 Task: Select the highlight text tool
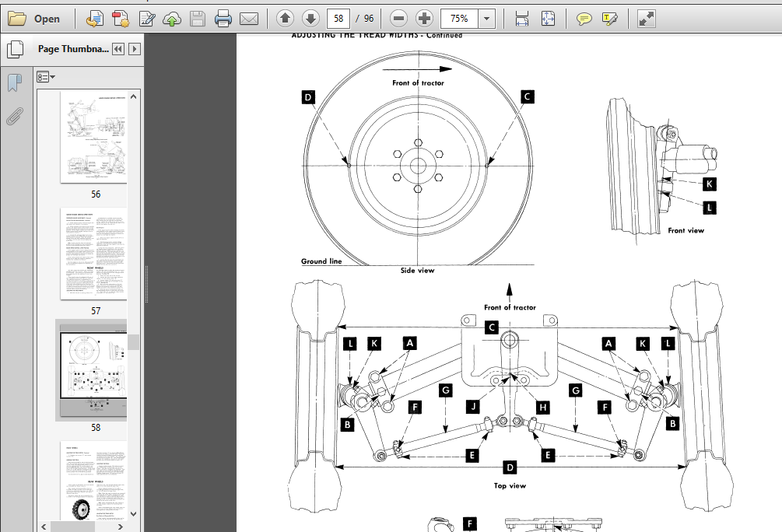click(610, 19)
